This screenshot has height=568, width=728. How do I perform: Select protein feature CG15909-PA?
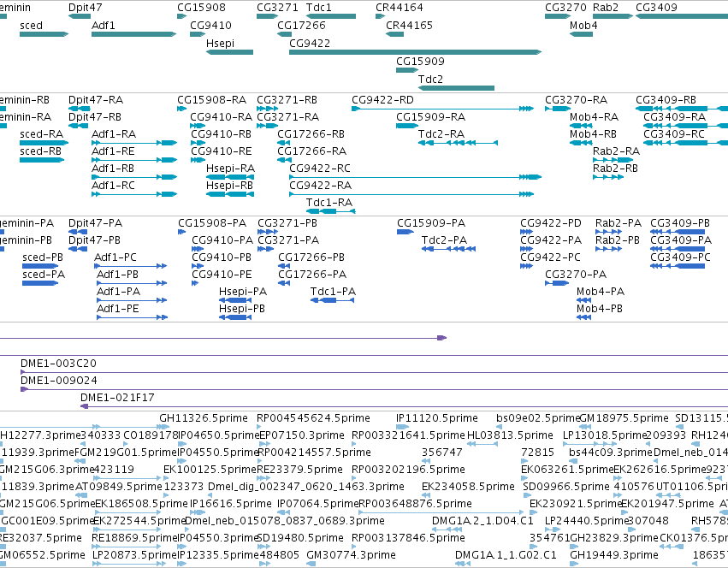pos(405,232)
